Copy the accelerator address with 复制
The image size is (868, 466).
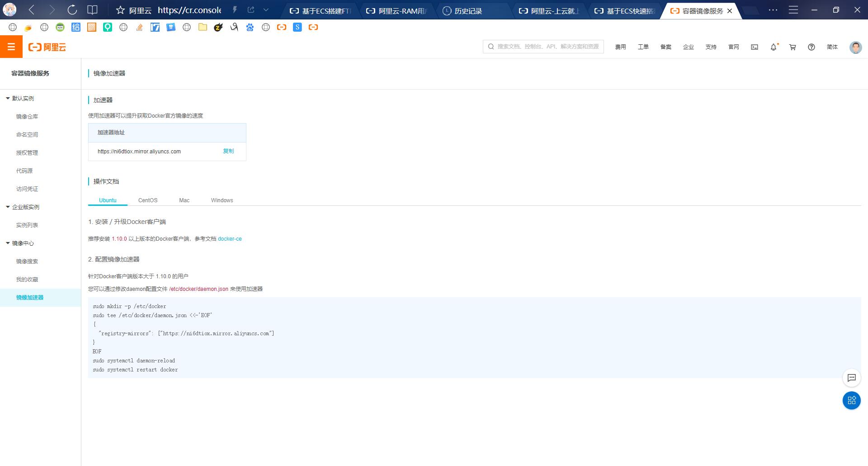tap(228, 151)
